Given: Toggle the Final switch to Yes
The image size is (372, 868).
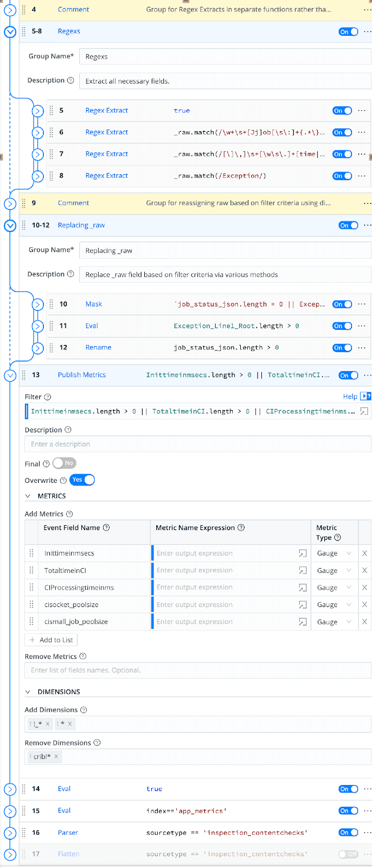Looking at the screenshot, I should click(x=65, y=463).
